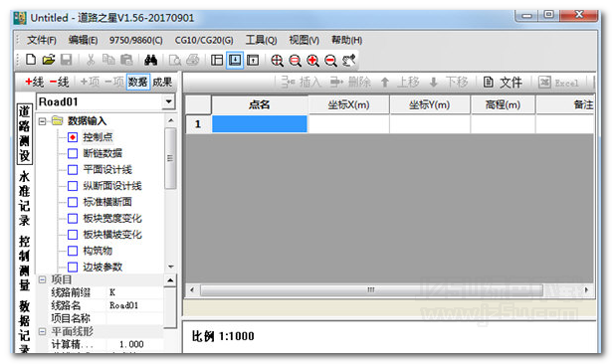The image size is (612, 364).
Task: Click the hand pan tool icon
Action: (348, 60)
